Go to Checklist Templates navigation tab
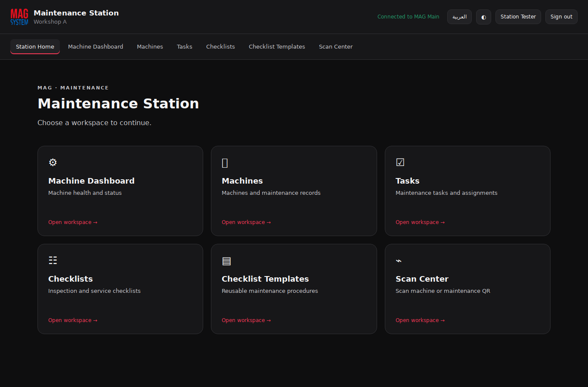The width and height of the screenshot is (588, 387). 277,46
